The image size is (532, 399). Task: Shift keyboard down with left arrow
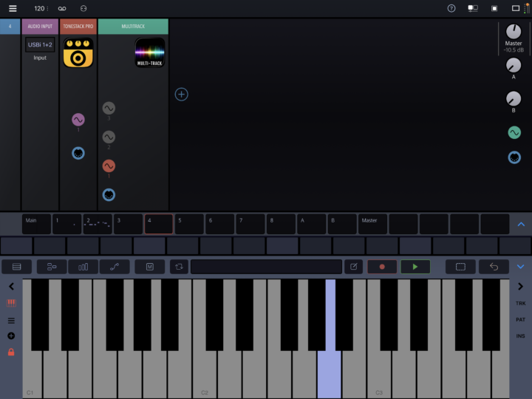11,287
